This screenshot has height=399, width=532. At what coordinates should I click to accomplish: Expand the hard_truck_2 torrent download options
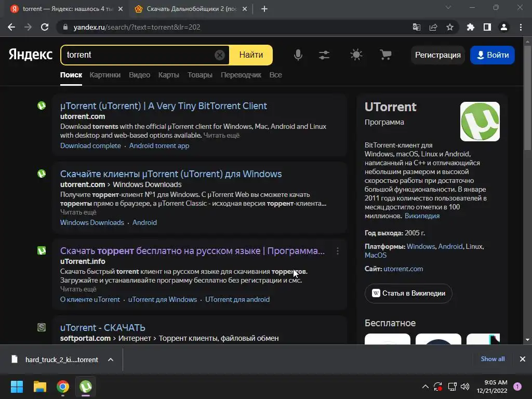click(111, 360)
